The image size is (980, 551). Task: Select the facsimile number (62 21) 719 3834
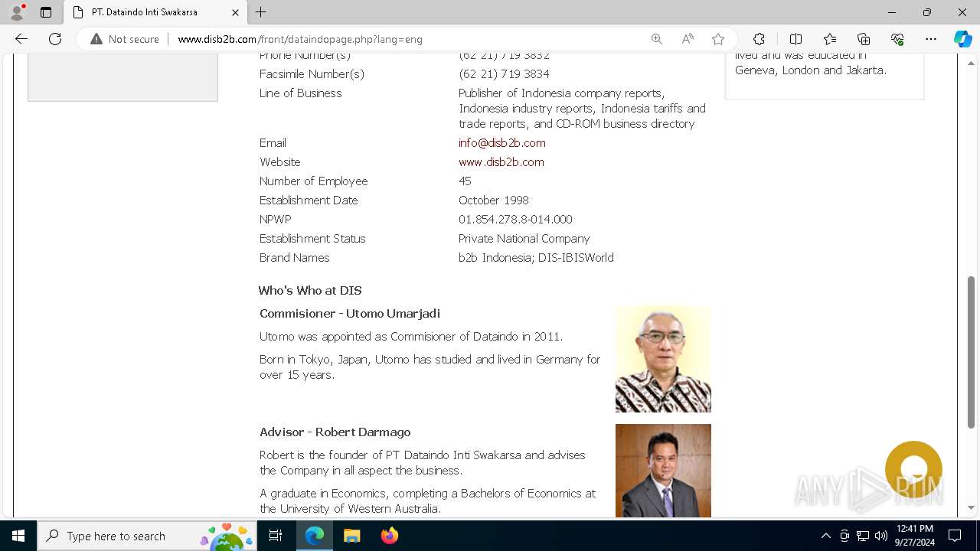pyautogui.click(x=504, y=74)
